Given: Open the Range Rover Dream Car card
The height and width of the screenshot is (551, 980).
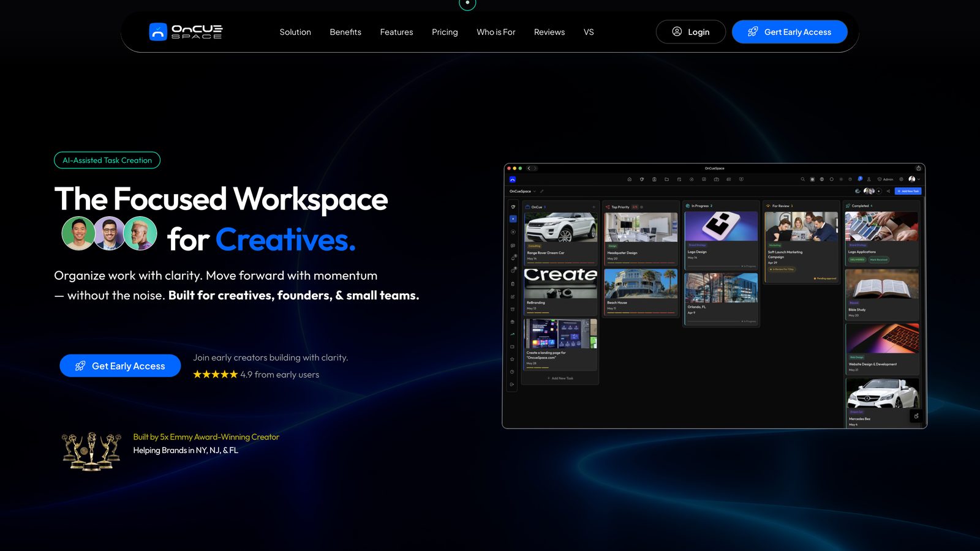Looking at the screenshot, I should [560, 238].
